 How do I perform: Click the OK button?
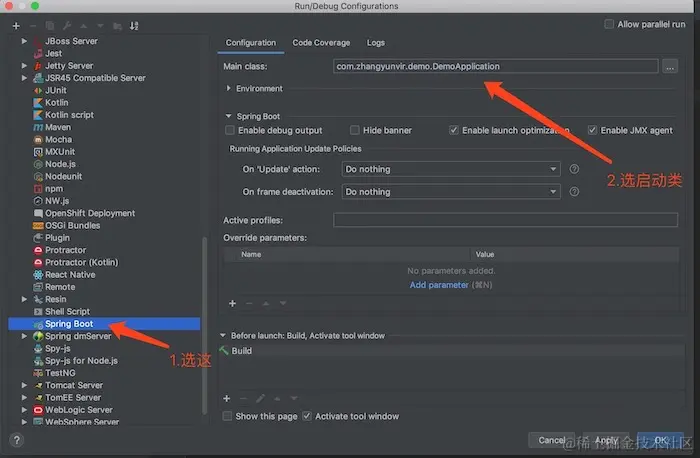click(x=660, y=441)
